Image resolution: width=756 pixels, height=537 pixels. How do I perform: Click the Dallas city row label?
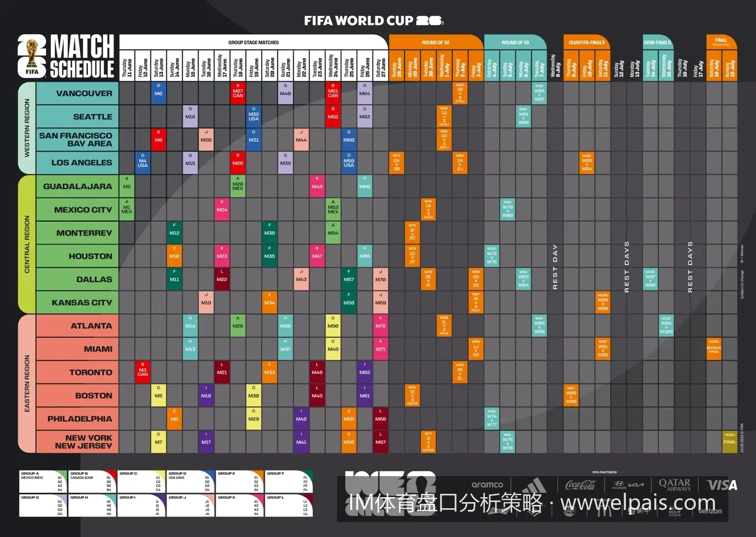(77, 279)
